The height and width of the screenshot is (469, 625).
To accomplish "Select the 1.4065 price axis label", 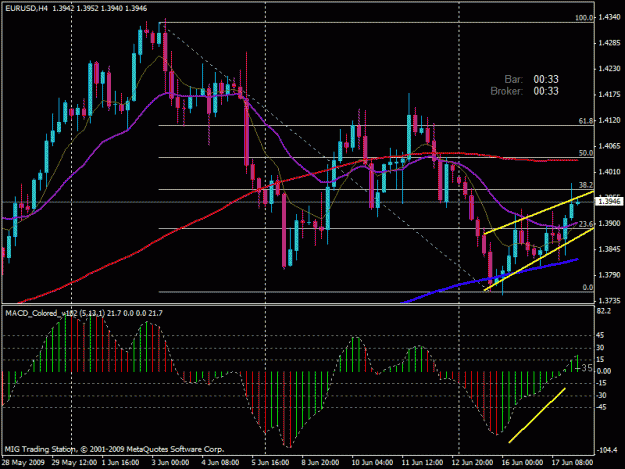I will pyautogui.click(x=610, y=146).
